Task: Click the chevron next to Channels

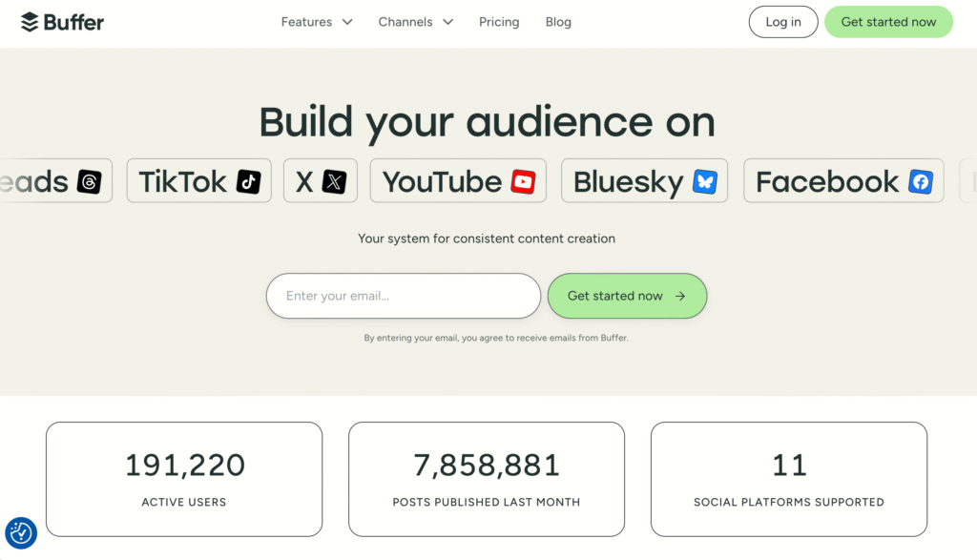Action: [x=447, y=22]
